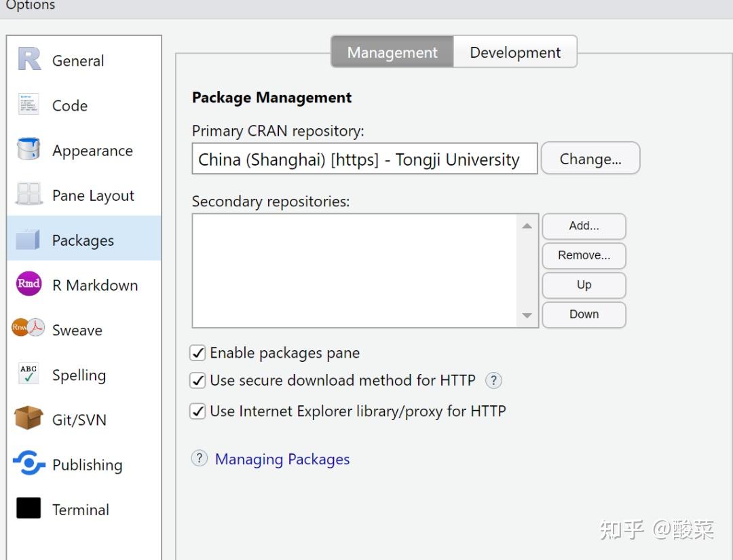Viewport: 733px width, 560px height.
Task: Click the General R logo icon
Action: point(29,60)
